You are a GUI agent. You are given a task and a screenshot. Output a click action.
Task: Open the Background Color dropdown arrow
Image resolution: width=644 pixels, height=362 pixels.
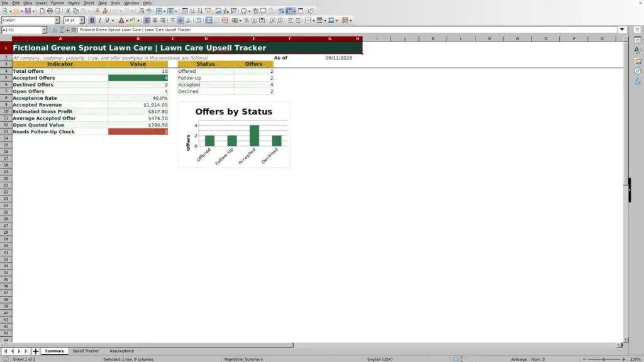[x=138, y=21]
